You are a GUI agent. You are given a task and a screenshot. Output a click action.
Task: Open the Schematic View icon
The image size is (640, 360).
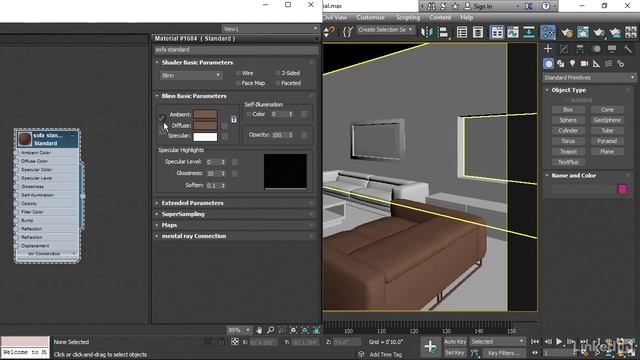(529, 32)
